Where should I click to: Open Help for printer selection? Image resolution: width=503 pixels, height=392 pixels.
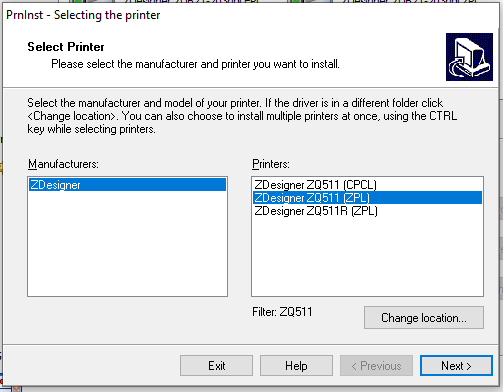(296, 366)
